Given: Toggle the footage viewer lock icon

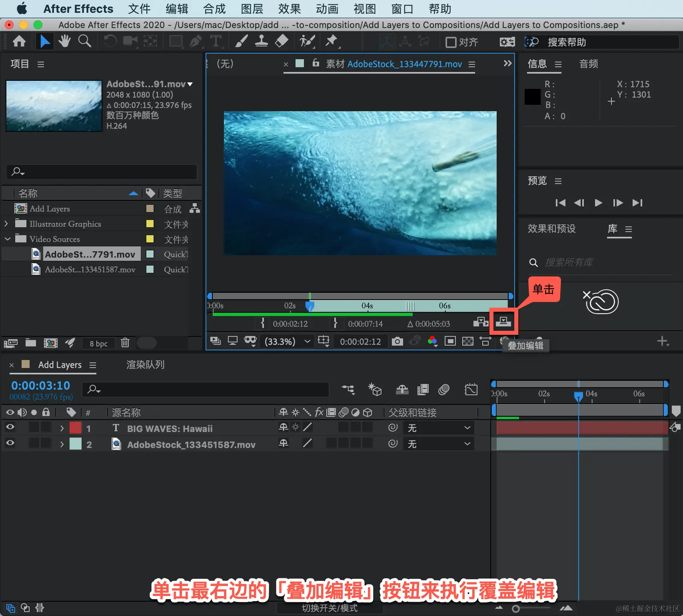Looking at the screenshot, I should pyautogui.click(x=316, y=63).
